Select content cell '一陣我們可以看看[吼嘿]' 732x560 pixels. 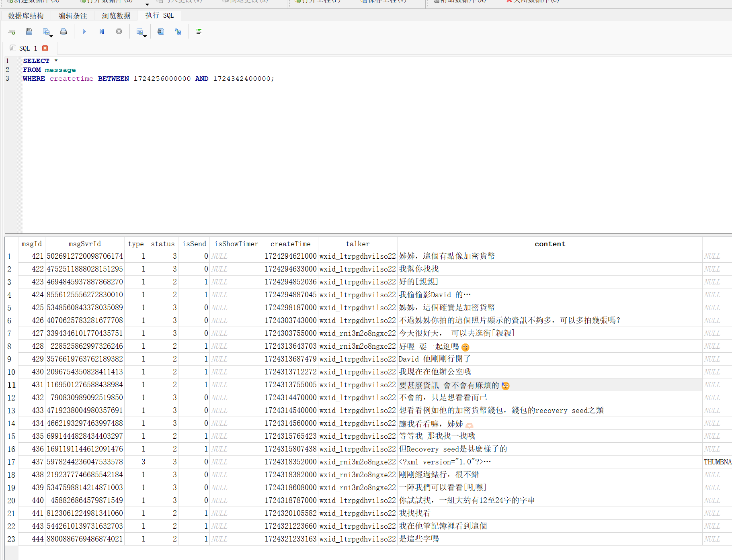550,488
